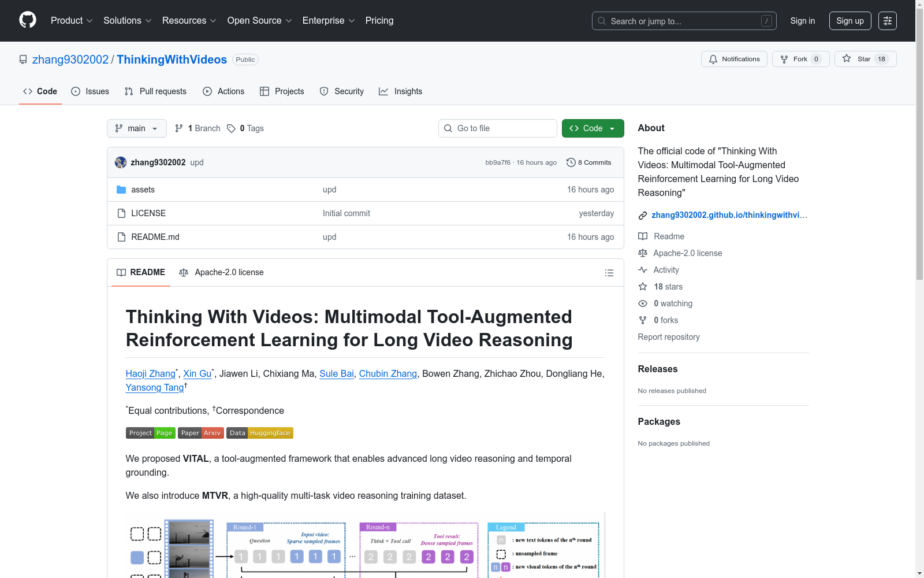This screenshot has height=578, width=924.
Task: Open commit bb9a7f6 hash link
Action: (x=498, y=162)
